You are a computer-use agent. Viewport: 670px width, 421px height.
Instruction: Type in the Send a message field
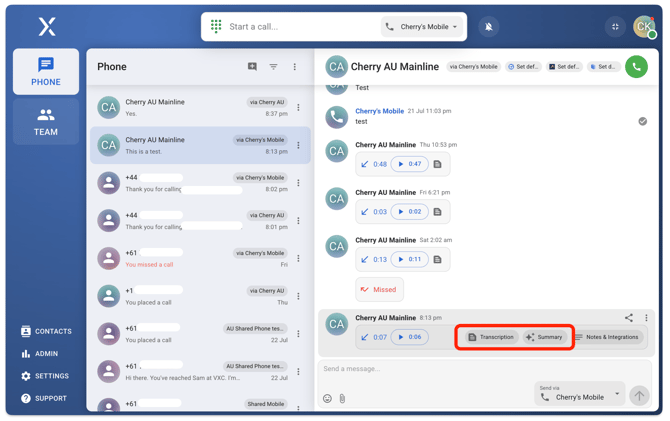[420, 369]
